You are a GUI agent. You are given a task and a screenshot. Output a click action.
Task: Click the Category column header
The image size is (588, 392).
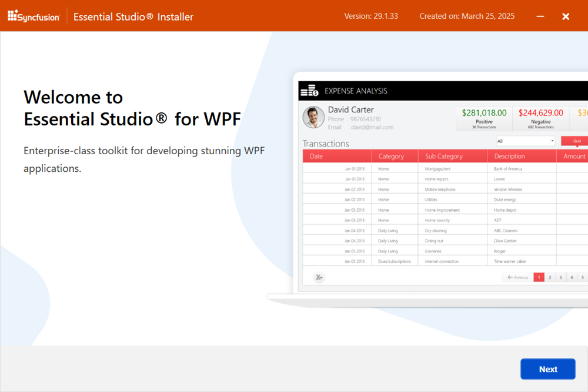click(395, 156)
